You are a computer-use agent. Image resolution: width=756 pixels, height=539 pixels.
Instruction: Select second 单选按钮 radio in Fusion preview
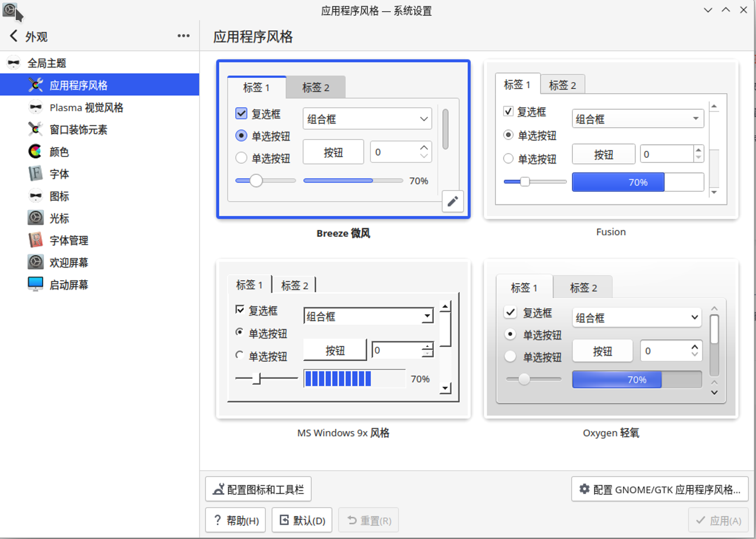click(508, 158)
